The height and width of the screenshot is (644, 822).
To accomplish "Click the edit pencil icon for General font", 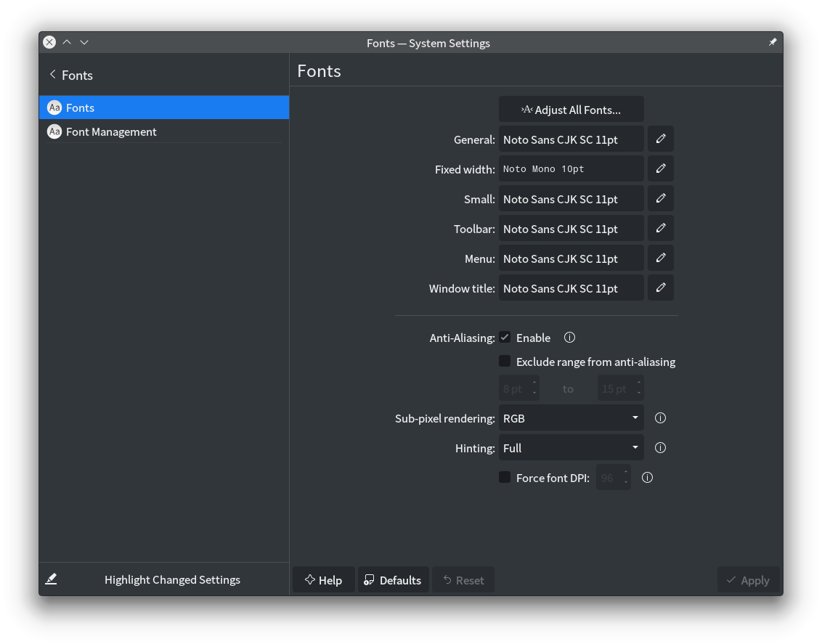I will click(x=660, y=139).
